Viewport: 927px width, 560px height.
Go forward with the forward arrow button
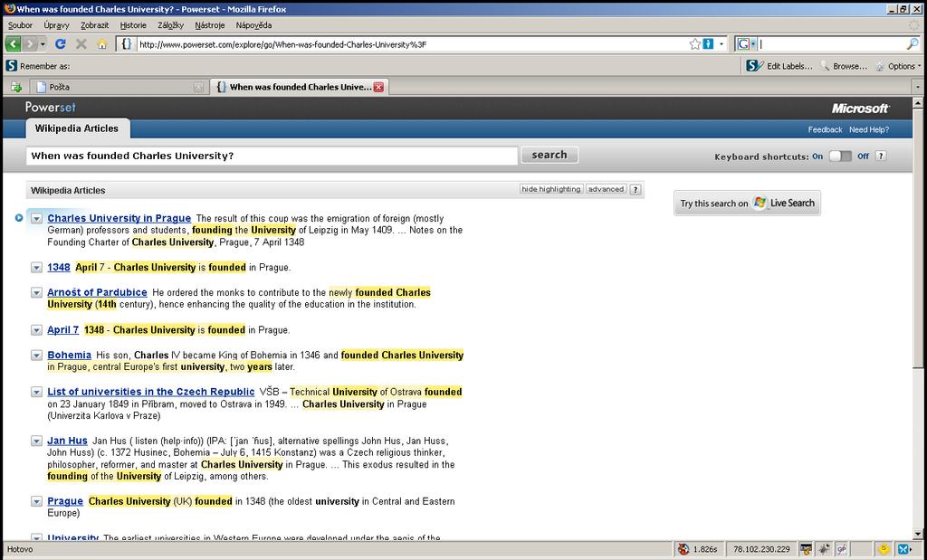coord(30,44)
